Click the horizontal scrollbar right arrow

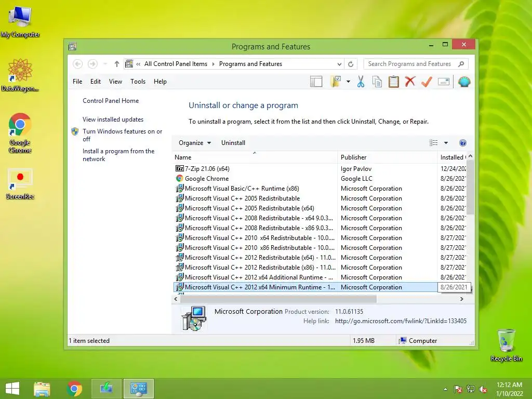point(461,299)
